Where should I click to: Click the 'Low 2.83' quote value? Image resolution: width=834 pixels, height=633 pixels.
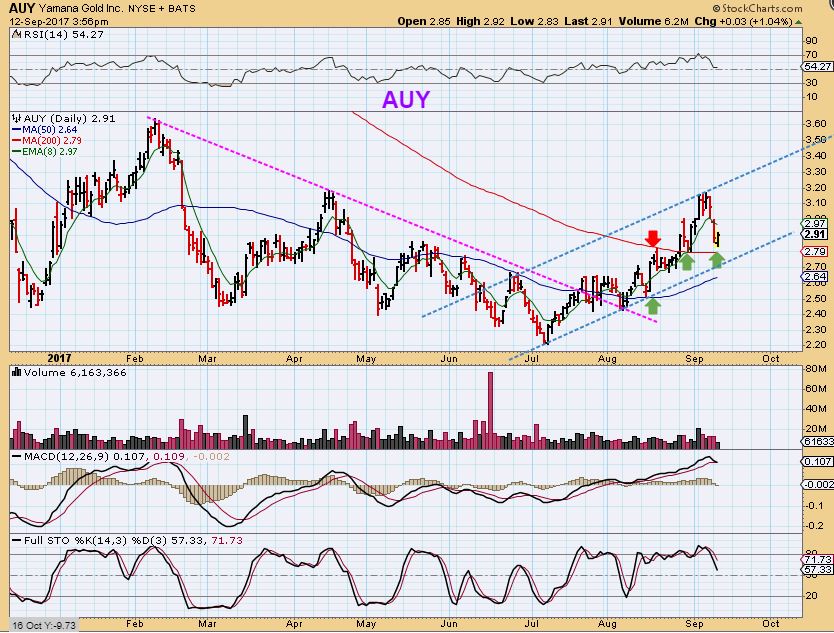(x=535, y=22)
